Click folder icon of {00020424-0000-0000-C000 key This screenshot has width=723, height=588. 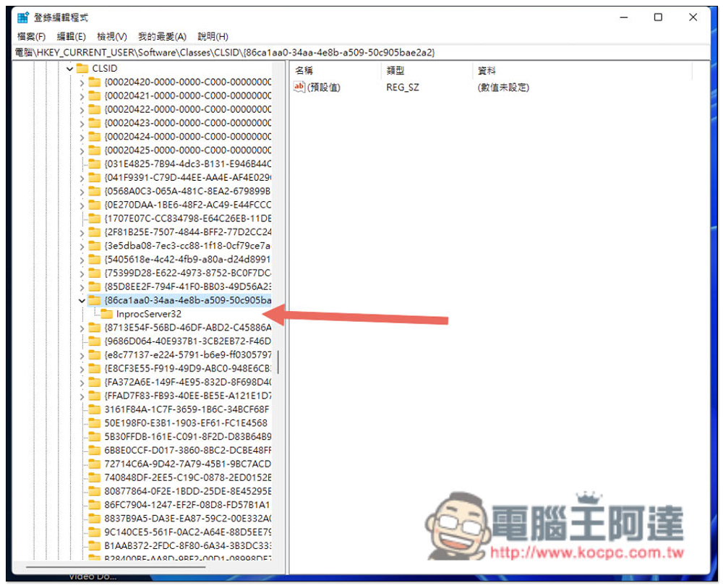click(x=95, y=137)
